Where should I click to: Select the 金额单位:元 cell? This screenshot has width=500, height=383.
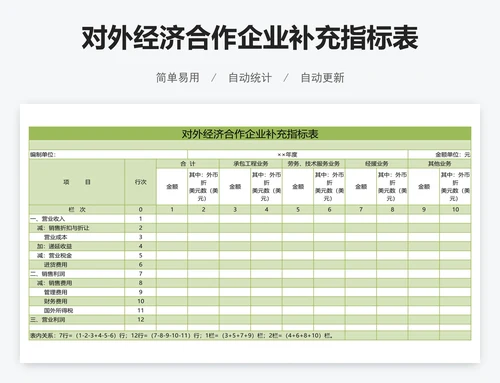click(x=440, y=155)
